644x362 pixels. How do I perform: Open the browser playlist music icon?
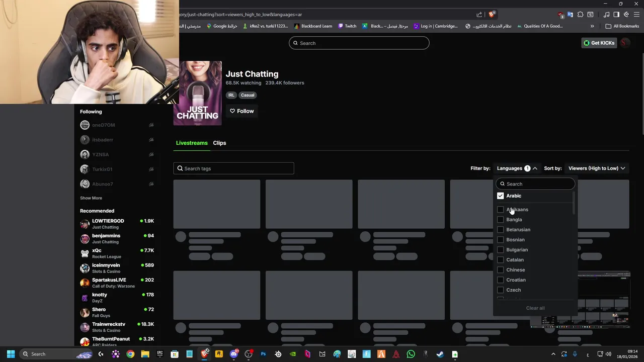point(607,15)
